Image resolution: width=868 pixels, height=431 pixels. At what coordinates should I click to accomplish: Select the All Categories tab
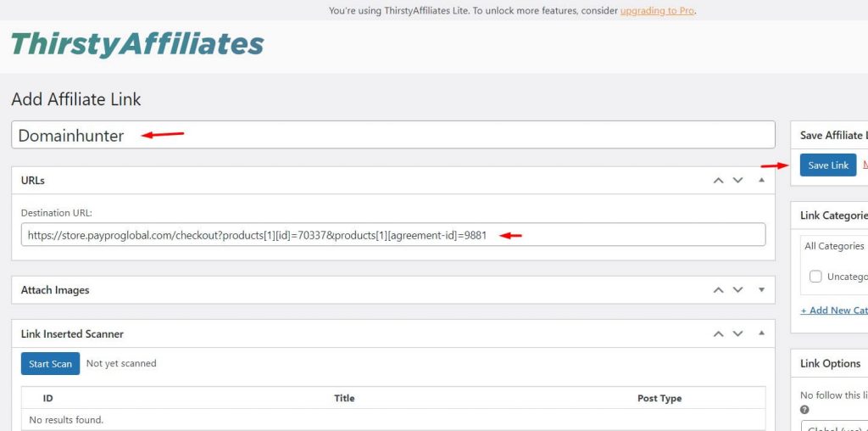click(834, 246)
